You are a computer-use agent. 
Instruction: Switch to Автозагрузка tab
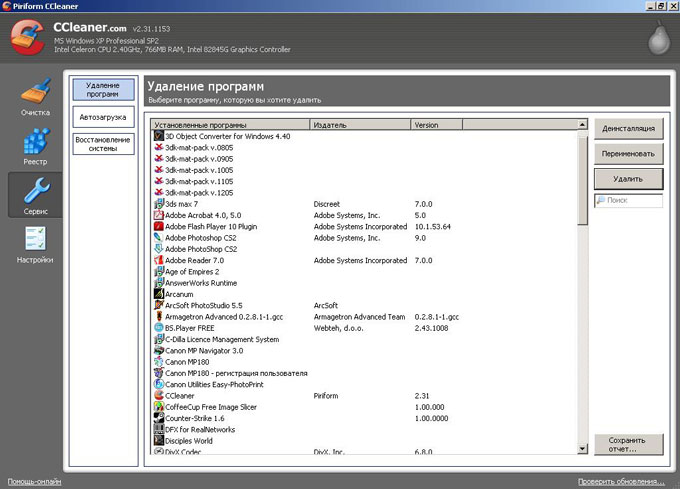[x=103, y=117]
